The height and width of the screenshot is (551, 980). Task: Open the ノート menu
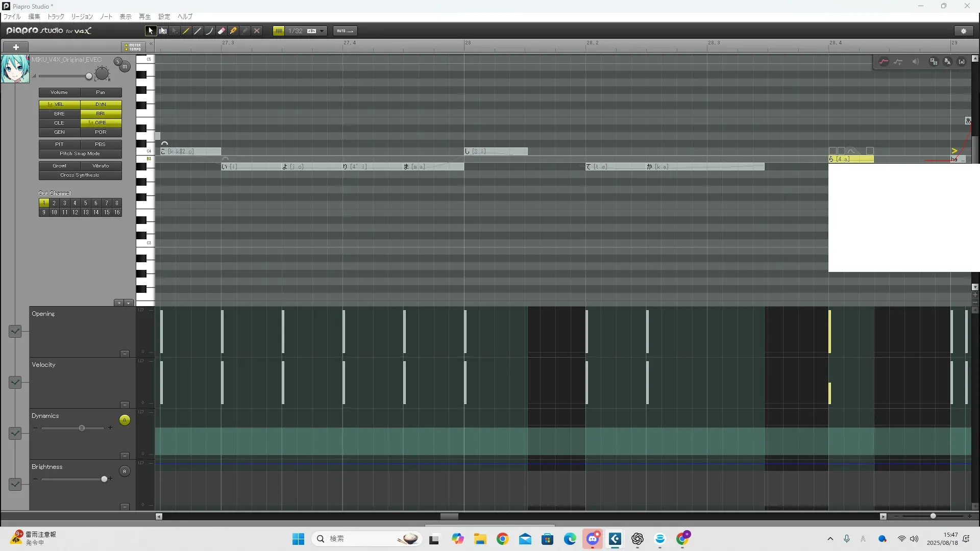coord(106,17)
